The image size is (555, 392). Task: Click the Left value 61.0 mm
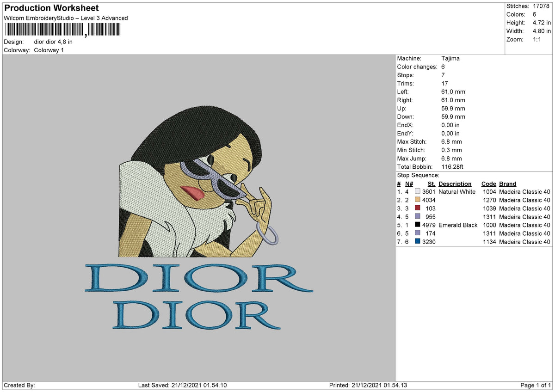pyautogui.click(x=453, y=92)
